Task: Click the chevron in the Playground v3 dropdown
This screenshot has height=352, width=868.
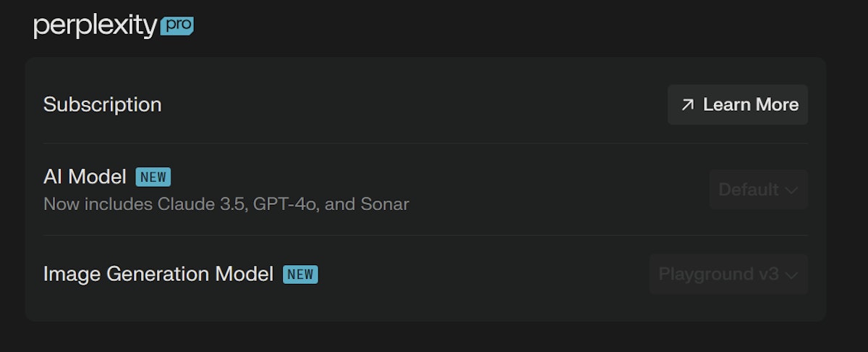Action: tap(791, 275)
